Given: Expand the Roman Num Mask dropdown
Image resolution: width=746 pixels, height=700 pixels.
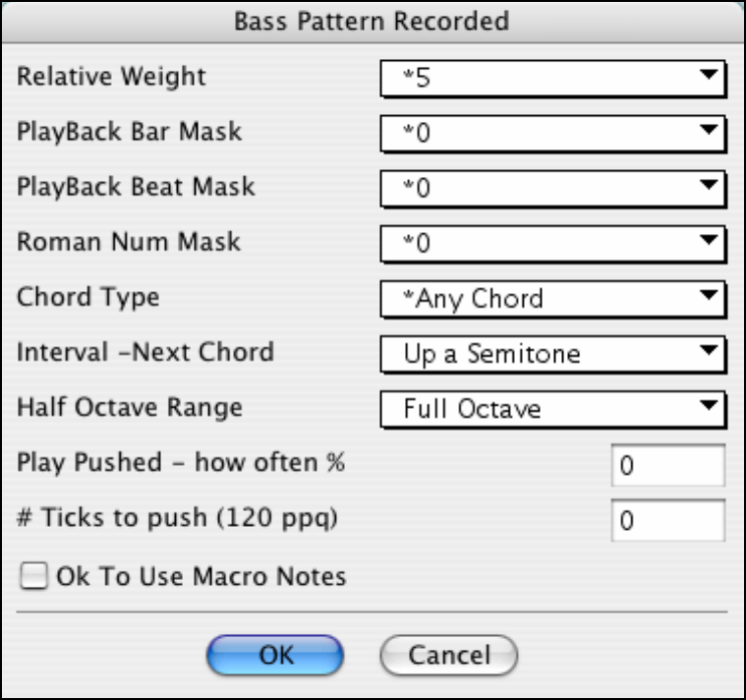Looking at the screenshot, I should pyautogui.click(x=550, y=243).
